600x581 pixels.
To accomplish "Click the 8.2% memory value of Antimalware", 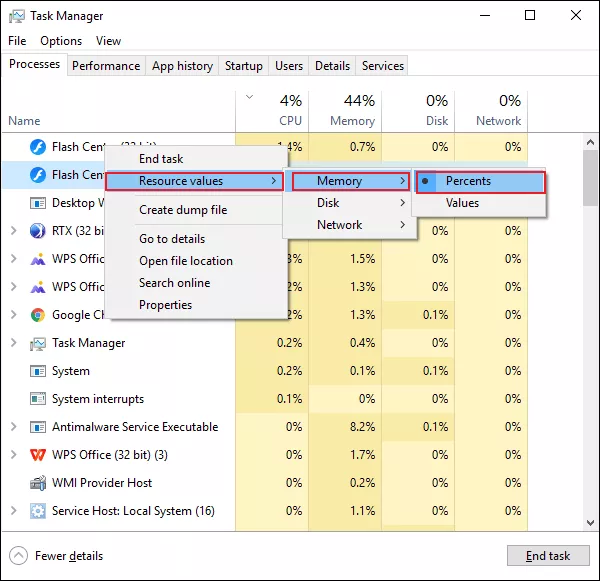I will pyautogui.click(x=362, y=427).
